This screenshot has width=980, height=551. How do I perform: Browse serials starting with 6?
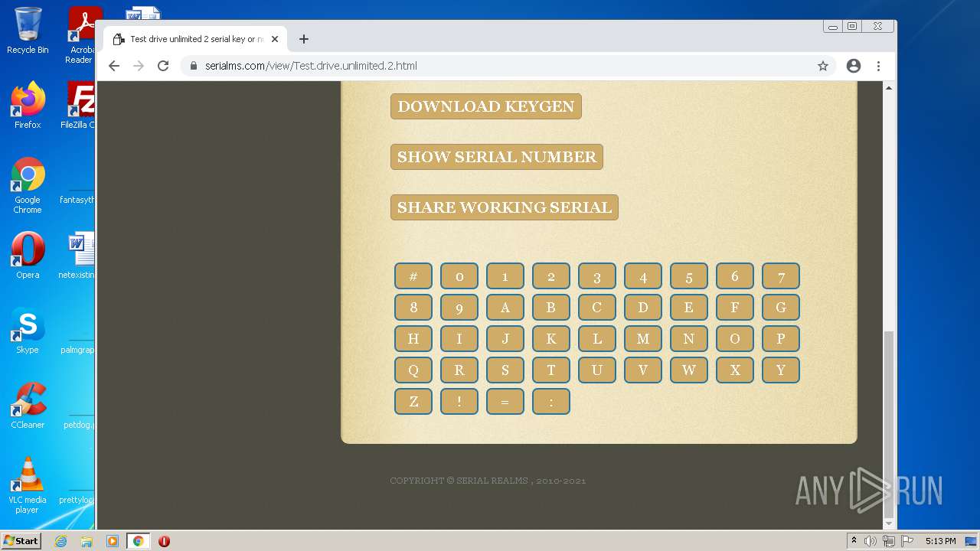click(735, 276)
